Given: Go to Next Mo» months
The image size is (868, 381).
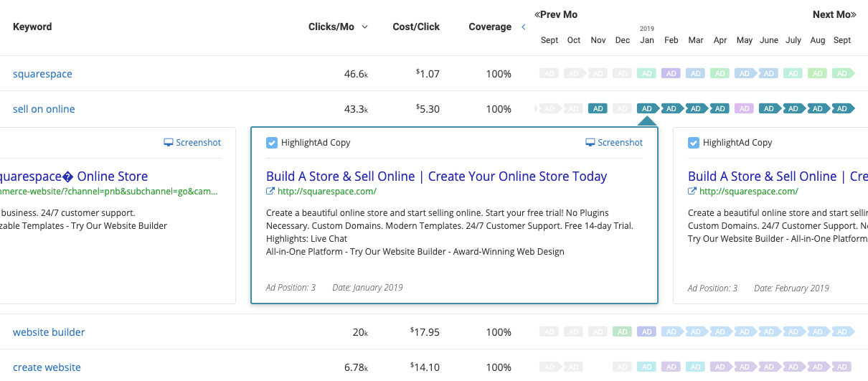Looking at the screenshot, I should (x=834, y=14).
